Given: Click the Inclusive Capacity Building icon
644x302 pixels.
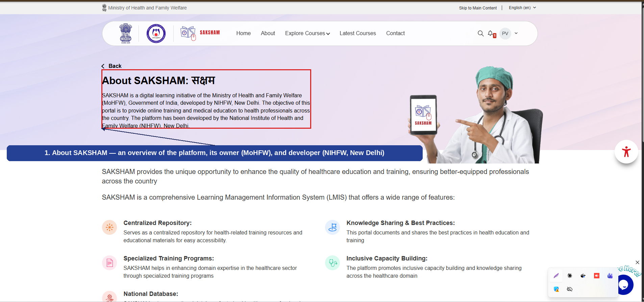Looking at the screenshot, I should click(332, 263).
